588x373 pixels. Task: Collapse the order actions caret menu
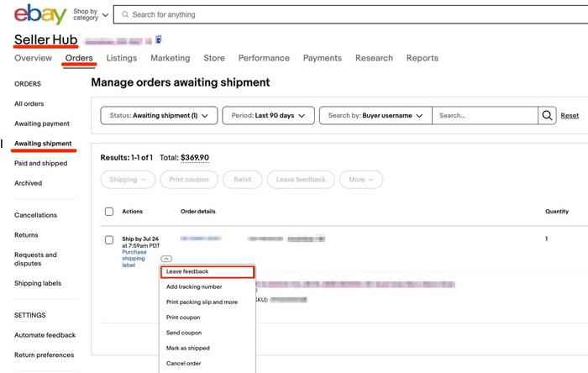point(166,259)
